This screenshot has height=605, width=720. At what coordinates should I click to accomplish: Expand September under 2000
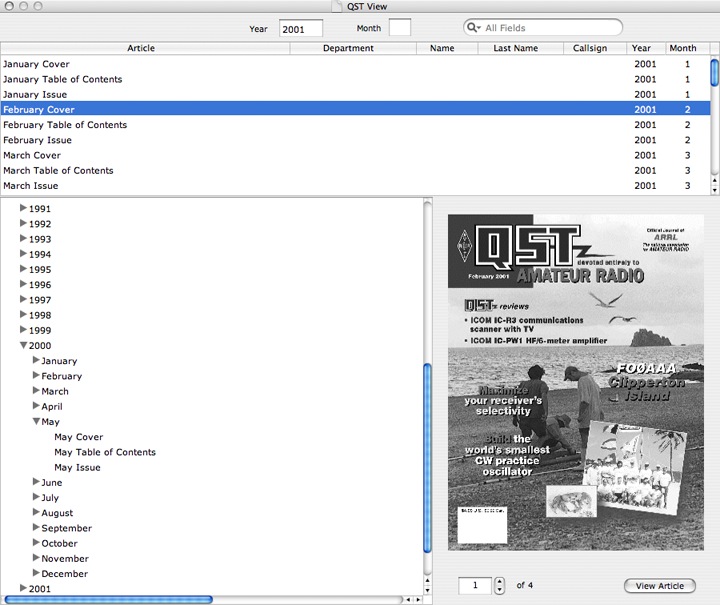click(36, 527)
